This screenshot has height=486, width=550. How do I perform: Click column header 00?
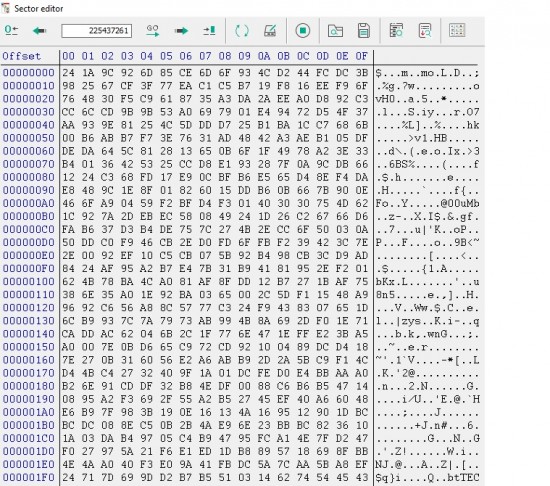(x=68, y=56)
